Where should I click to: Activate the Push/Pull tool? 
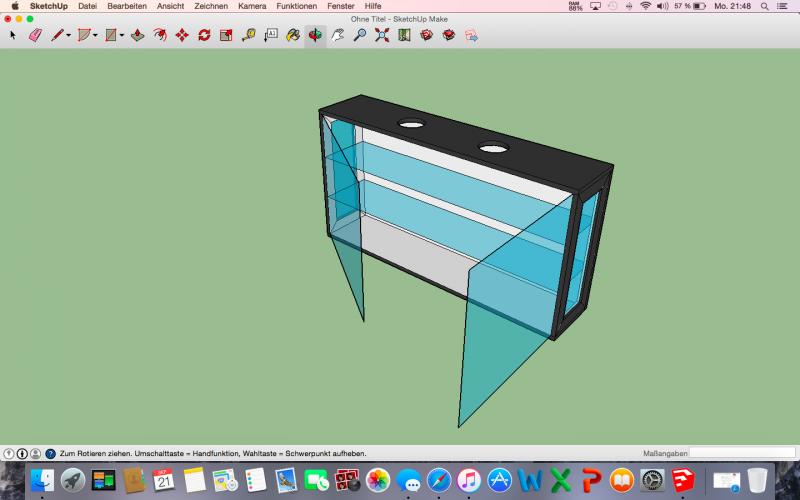137,35
